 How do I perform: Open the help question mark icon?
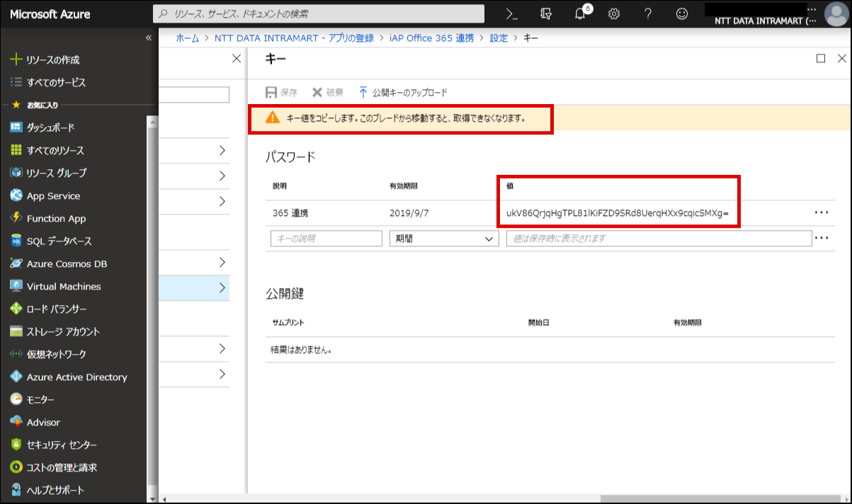[x=648, y=13]
